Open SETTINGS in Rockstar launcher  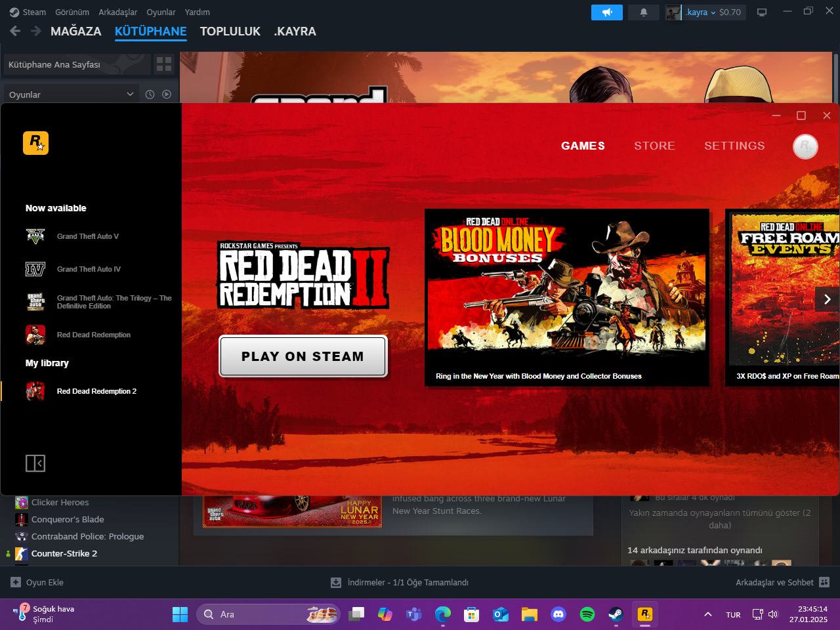pos(734,146)
